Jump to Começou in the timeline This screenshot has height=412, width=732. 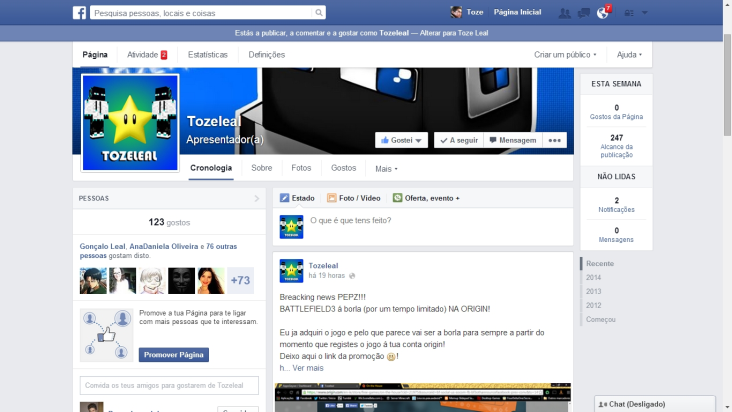point(601,320)
